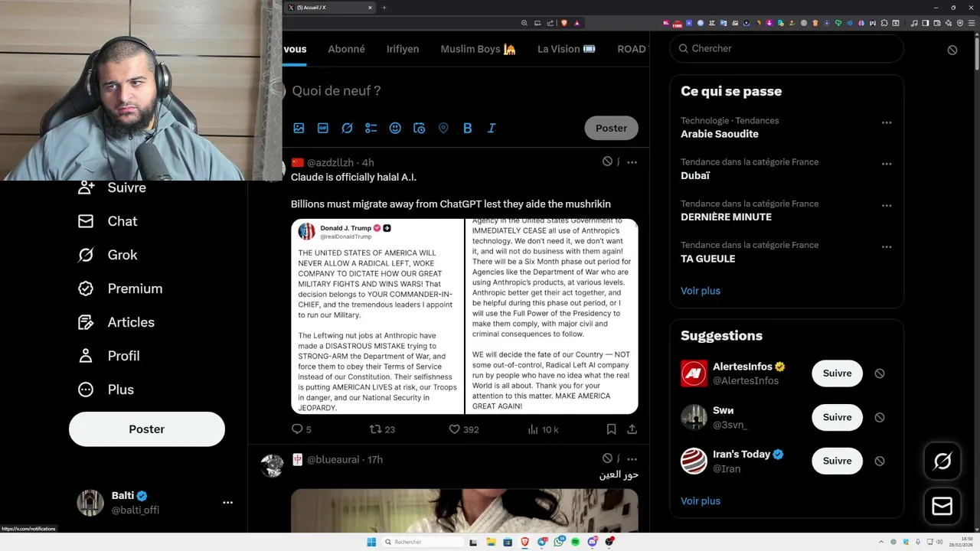Open Spotify from the taskbar
Viewport: 980px width, 551px height.
pyautogui.click(x=575, y=542)
